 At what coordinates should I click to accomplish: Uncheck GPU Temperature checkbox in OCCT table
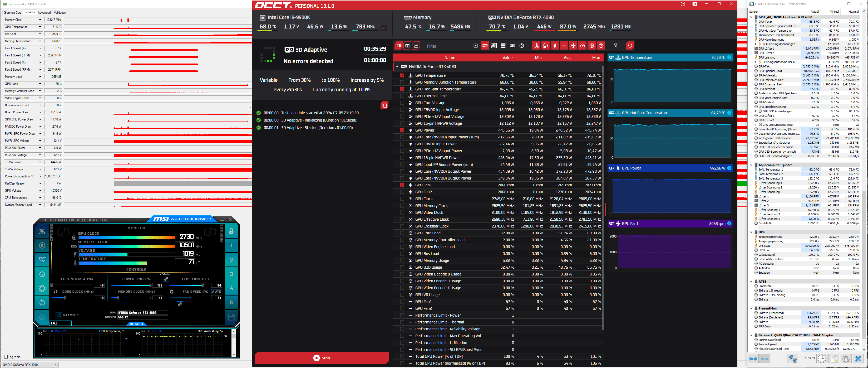402,76
